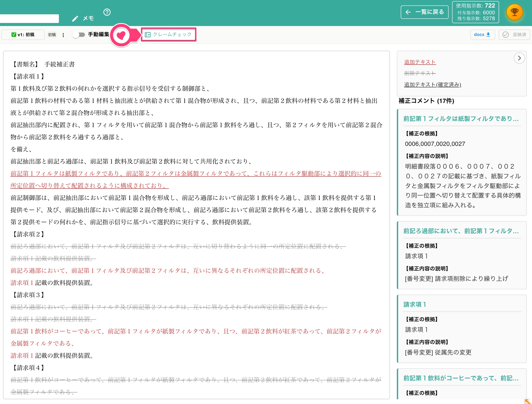Click the 削除テキスト legend entry
Screen dimensions: 532x404
(420, 73)
